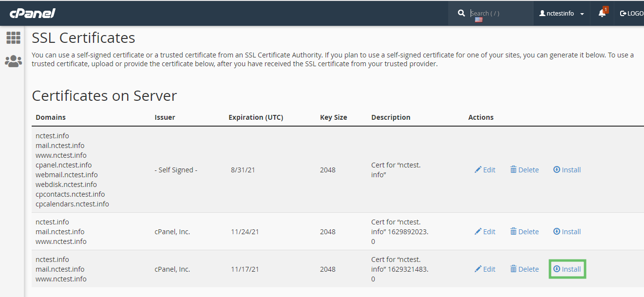Edit the certificate expiring 11/17/21
This screenshot has width=644, height=297.
tap(485, 269)
